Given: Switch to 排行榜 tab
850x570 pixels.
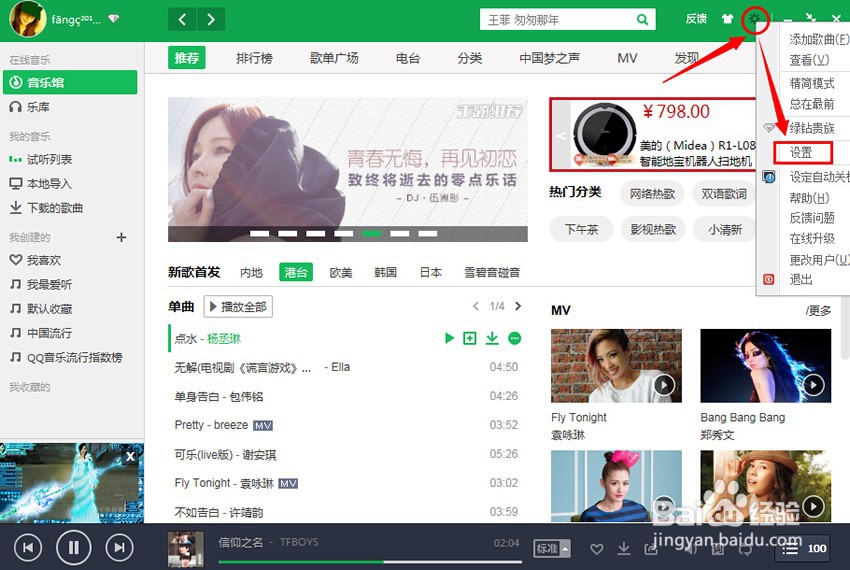Looking at the screenshot, I should pos(254,58).
